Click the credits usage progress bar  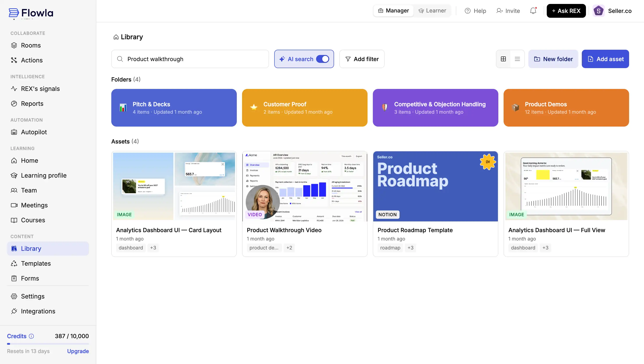coord(48,344)
